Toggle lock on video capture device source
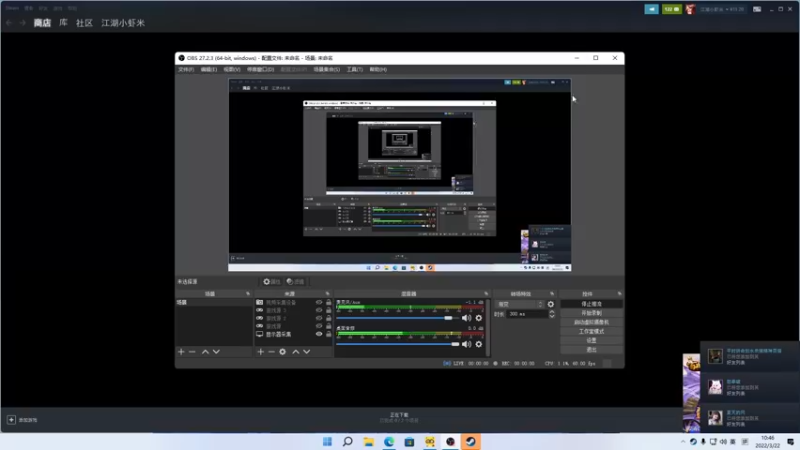The width and height of the screenshot is (800, 450). [x=329, y=303]
